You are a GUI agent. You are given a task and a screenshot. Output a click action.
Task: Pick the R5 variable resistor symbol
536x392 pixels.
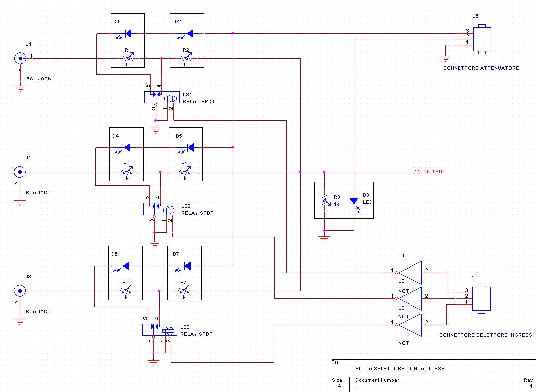tap(185, 172)
